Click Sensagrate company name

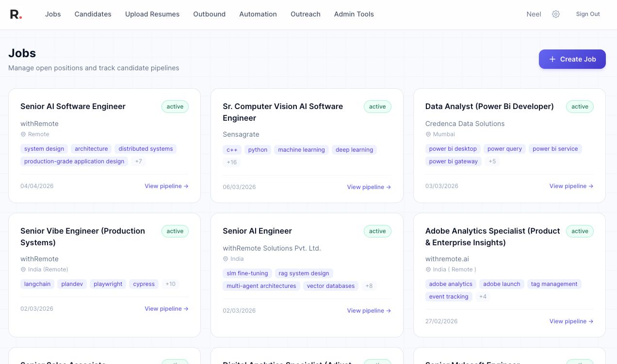[x=241, y=134]
